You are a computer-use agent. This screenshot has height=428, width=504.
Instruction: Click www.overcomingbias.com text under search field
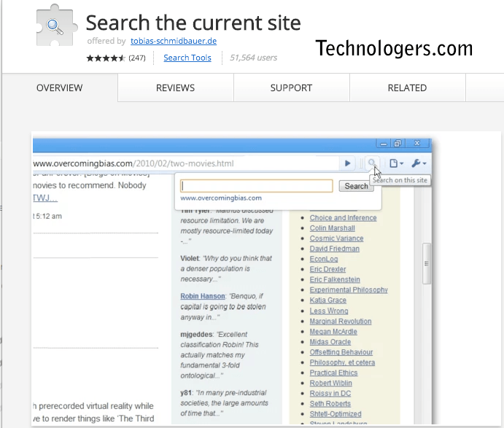[221, 198]
